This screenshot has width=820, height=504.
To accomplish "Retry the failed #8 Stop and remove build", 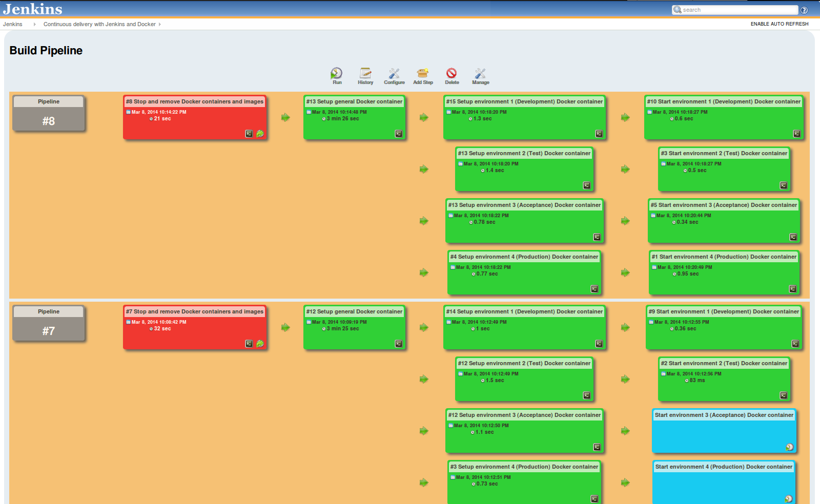I will coord(260,134).
